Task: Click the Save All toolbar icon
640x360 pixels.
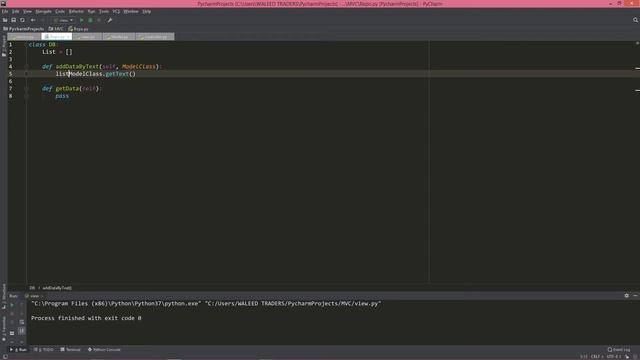Action: [x=13, y=20]
